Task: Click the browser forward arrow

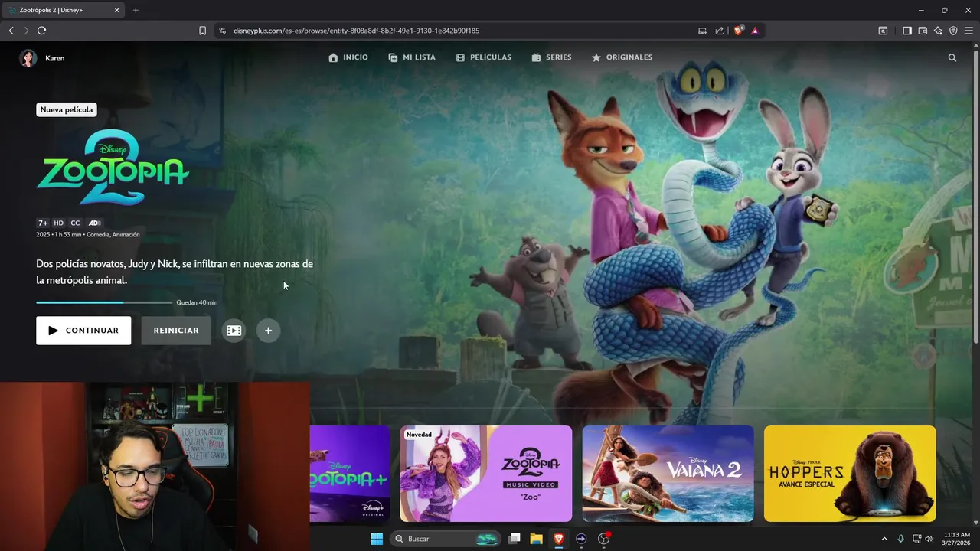Action: pos(26,31)
